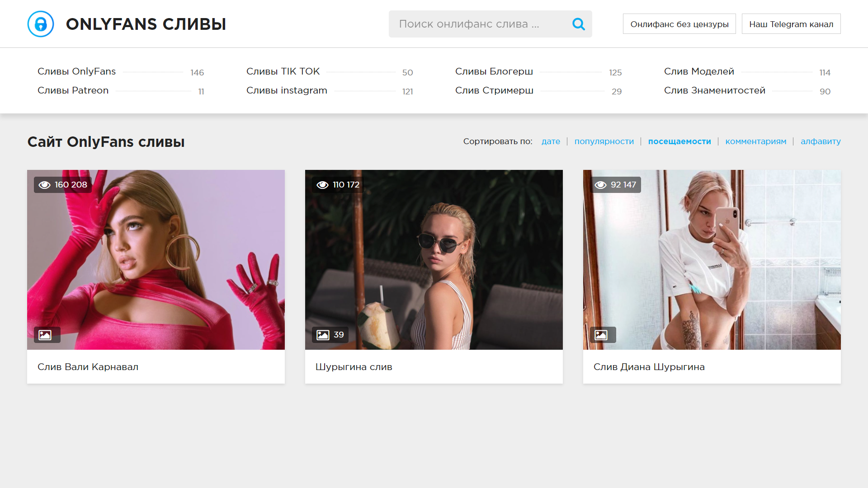Image resolution: width=868 pixels, height=488 pixels.
Task: Open the Вали Карнавал thumbnail image
Action: (156, 260)
